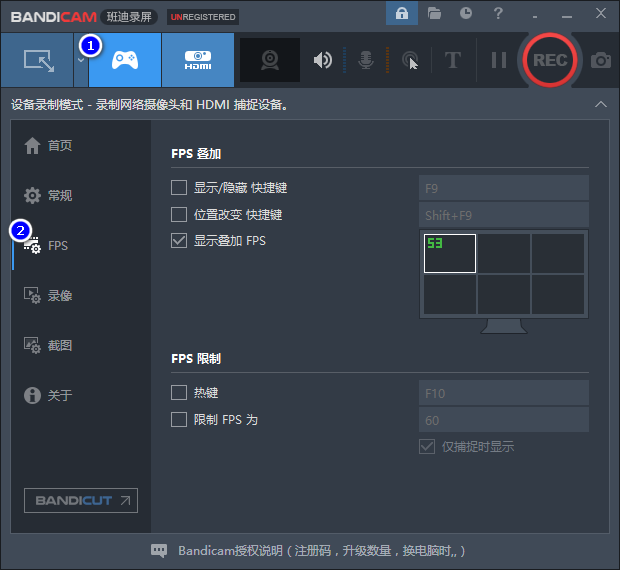This screenshot has height=570, width=620.
Task: Open Bandicam授权说明 license notice link
Action: (x=321, y=551)
